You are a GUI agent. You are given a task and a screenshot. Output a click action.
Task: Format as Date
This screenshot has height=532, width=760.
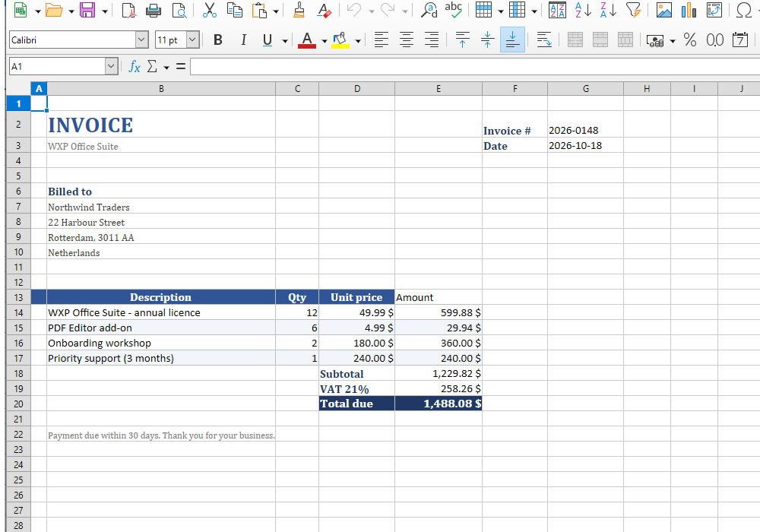pos(740,40)
